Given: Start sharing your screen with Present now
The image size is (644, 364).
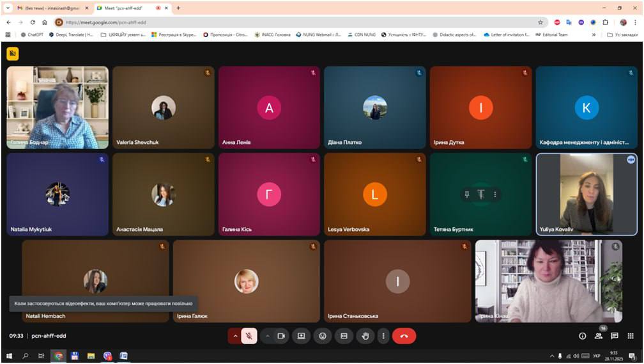Looking at the screenshot, I should point(301,336).
